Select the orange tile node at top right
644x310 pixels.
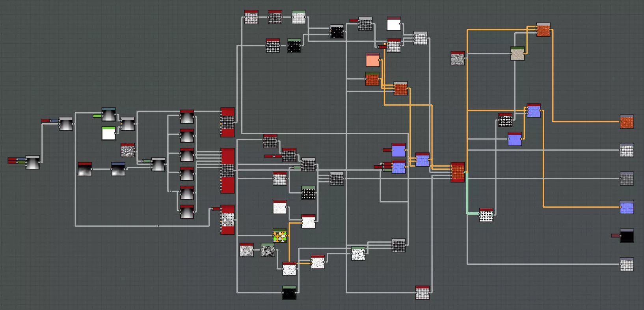tap(543, 30)
